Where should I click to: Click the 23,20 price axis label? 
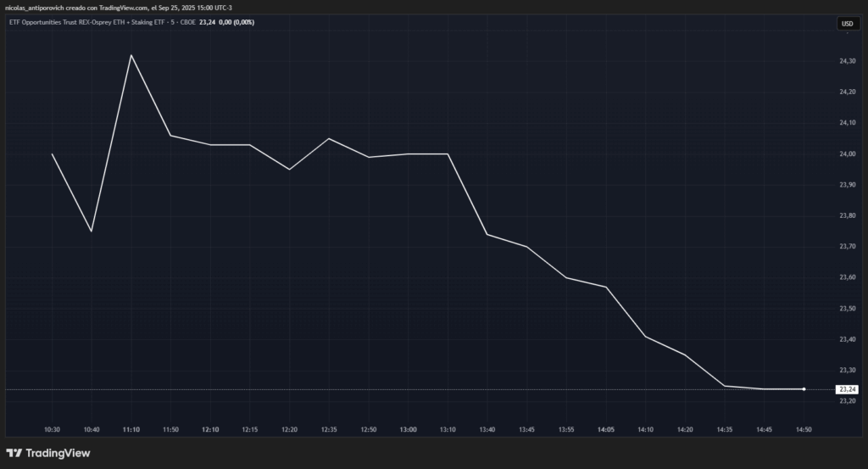click(847, 401)
